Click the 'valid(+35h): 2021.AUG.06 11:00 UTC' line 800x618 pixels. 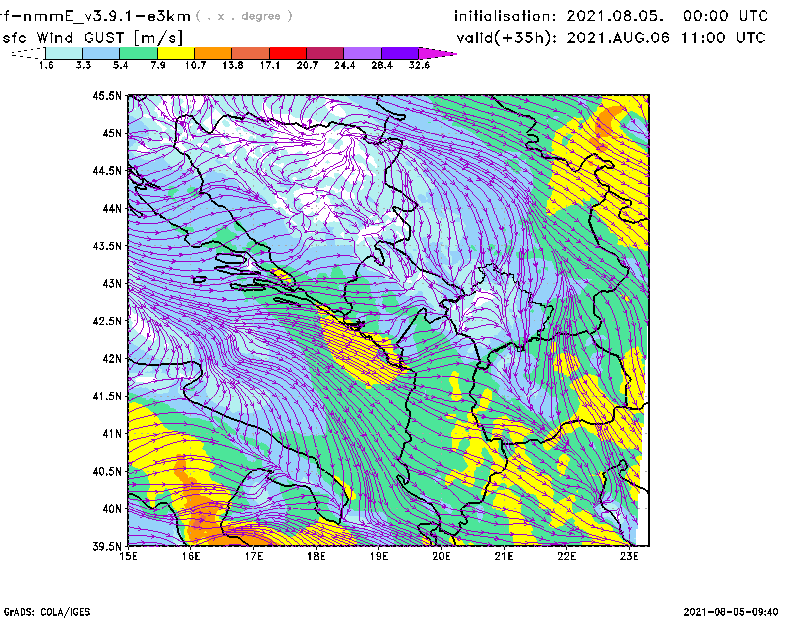(611, 38)
